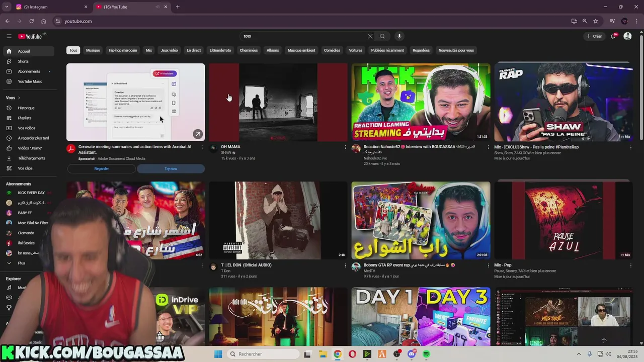
Task: Open the OH MAMA video thumbnail
Action: pyautogui.click(x=278, y=102)
